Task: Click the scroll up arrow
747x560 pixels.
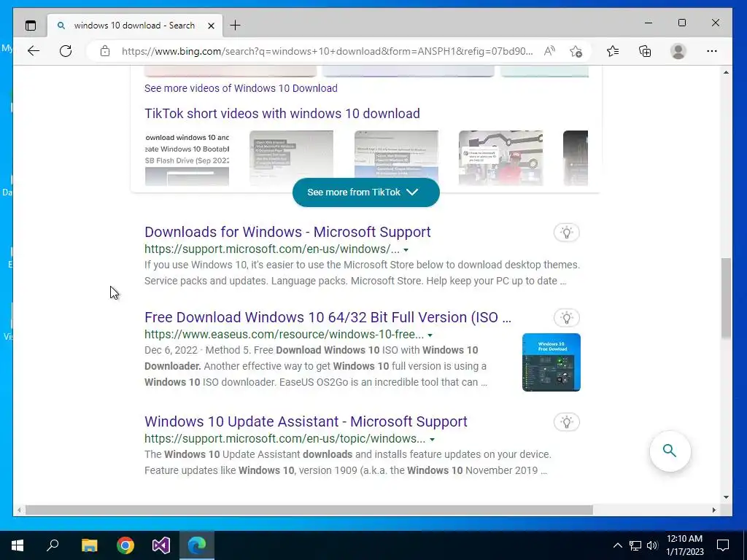Action: point(726,72)
